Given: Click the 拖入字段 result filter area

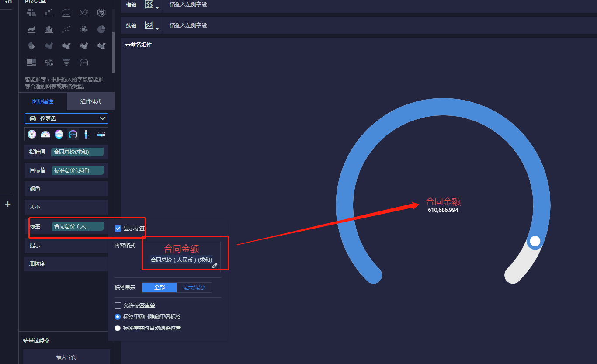Looking at the screenshot, I should coord(66,357).
